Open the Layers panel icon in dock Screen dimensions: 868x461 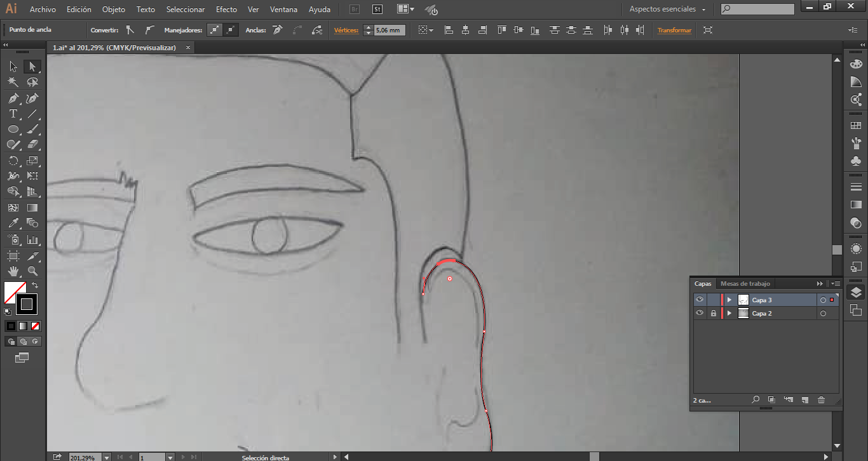pos(856,292)
